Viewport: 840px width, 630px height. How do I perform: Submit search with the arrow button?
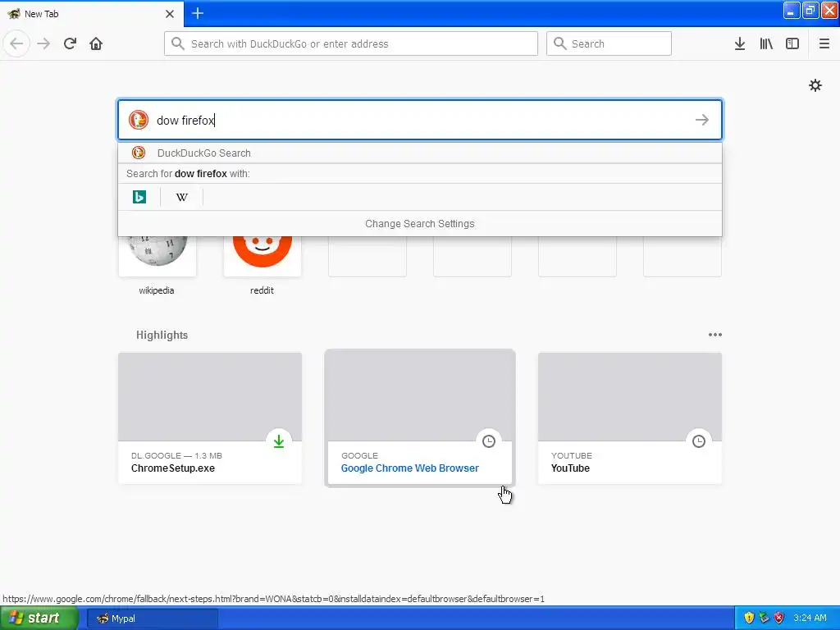click(x=702, y=120)
